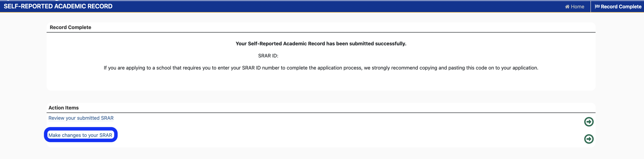Viewport: 644px width, 159px height.
Task: Click the house icon beside Home
Action: pos(567,7)
